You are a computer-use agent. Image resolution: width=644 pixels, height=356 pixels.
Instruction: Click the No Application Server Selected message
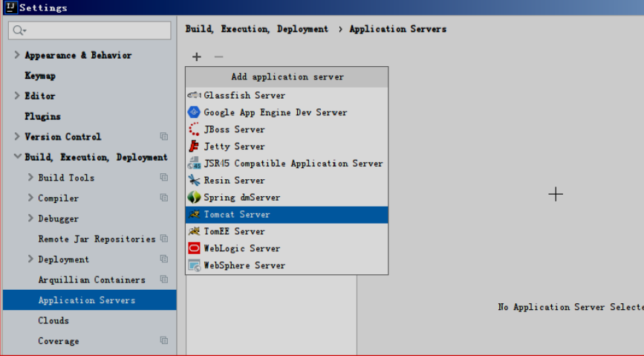tap(570, 307)
